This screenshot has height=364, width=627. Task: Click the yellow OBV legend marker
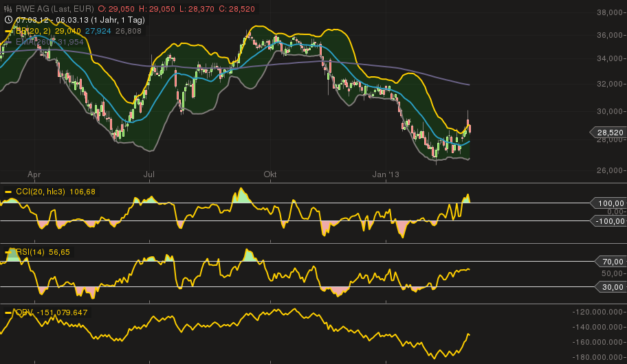pyautogui.click(x=8, y=312)
